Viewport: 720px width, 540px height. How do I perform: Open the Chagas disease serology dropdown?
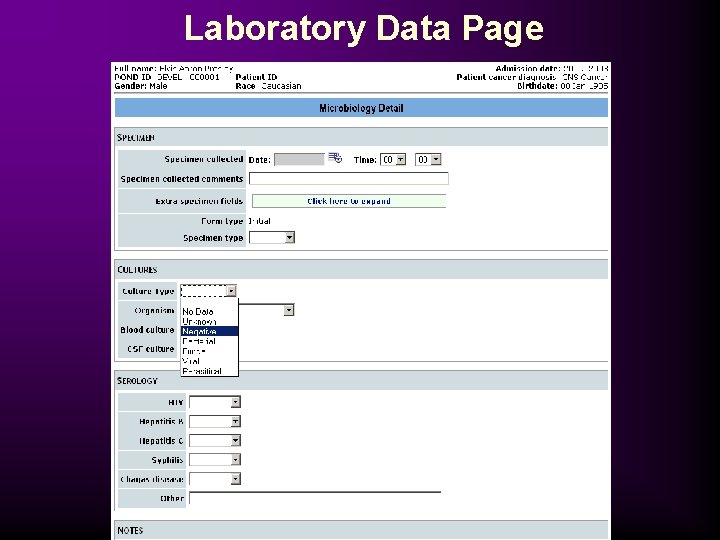(215, 479)
